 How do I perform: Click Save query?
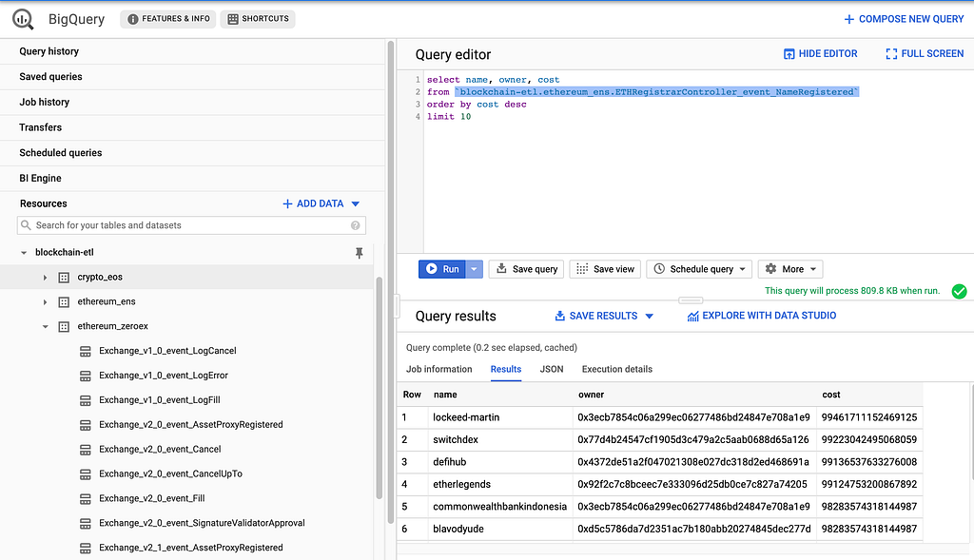[527, 269]
